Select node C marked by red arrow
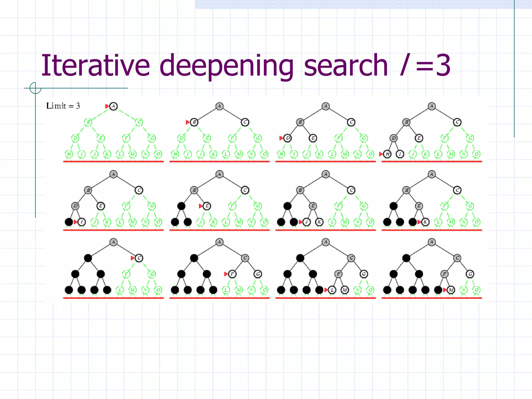This screenshot has width=532, height=399. (x=139, y=258)
